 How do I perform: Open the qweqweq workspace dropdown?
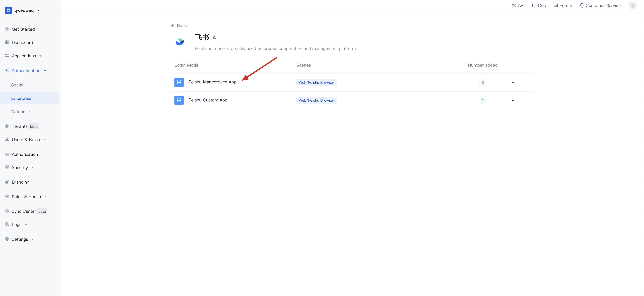coord(24,10)
